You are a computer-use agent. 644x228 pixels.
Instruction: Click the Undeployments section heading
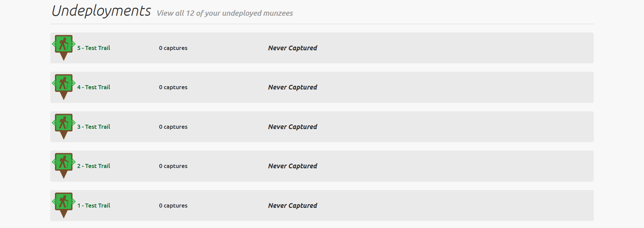pyautogui.click(x=101, y=11)
